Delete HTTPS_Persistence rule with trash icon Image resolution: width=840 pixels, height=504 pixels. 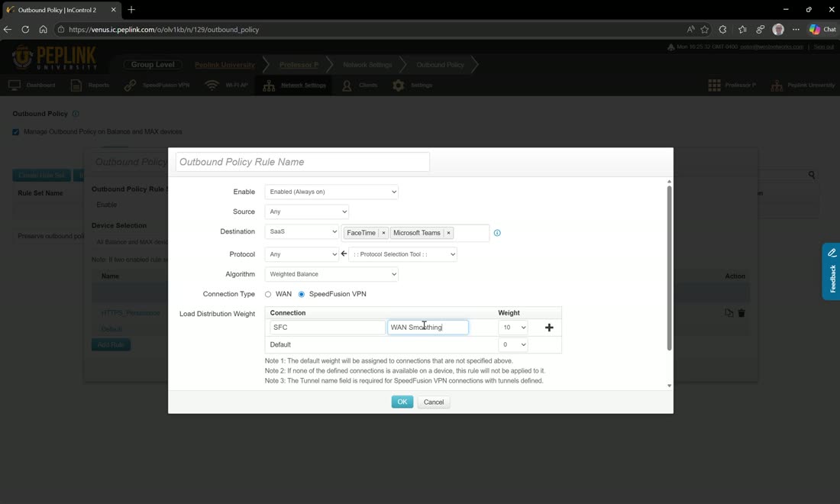(x=741, y=313)
